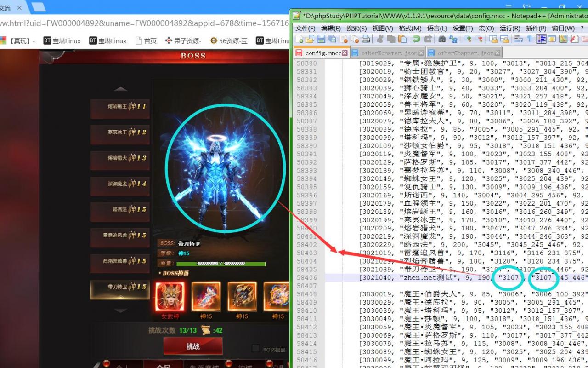This screenshot has width=588, height=368.
Task: Click the Print toolbar icon
Action: [x=366, y=39]
